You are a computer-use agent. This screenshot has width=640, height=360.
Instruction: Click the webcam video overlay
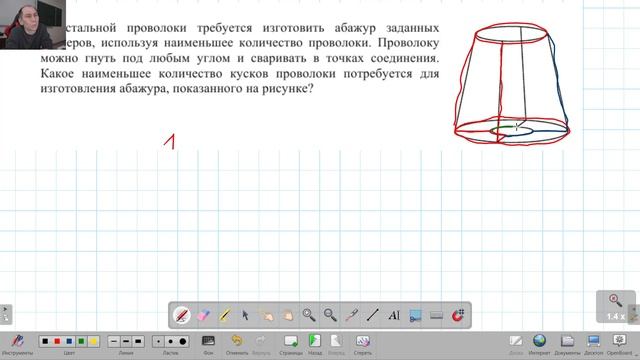(x=33, y=24)
